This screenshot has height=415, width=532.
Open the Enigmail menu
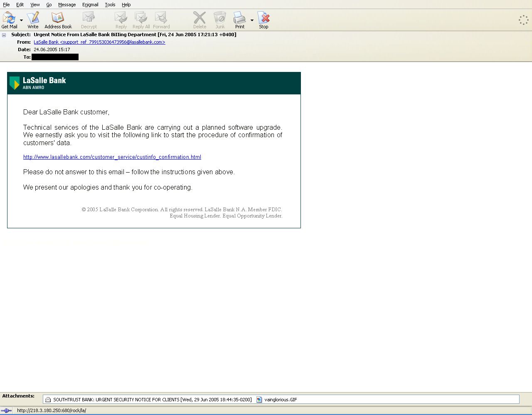pyautogui.click(x=90, y=5)
